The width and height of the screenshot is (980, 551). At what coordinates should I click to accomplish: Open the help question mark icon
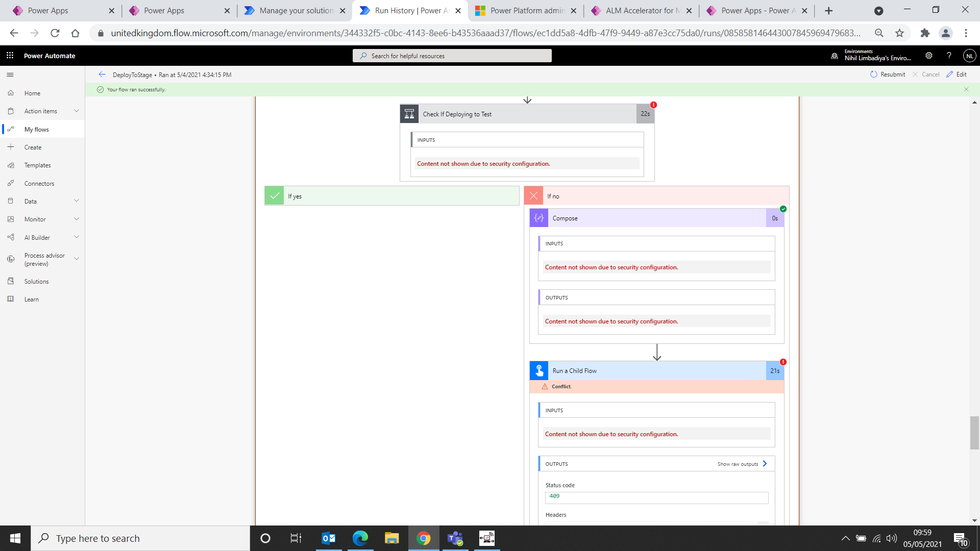tap(949, 56)
